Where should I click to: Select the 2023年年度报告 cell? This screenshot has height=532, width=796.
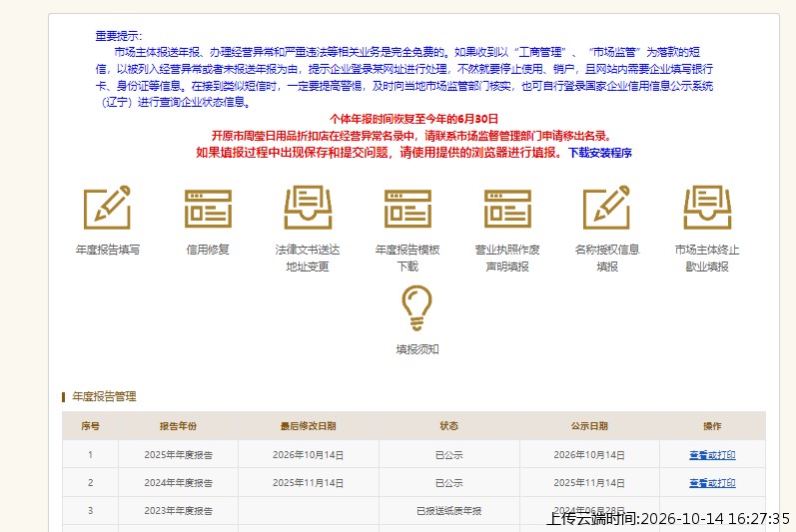click(x=178, y=511)
